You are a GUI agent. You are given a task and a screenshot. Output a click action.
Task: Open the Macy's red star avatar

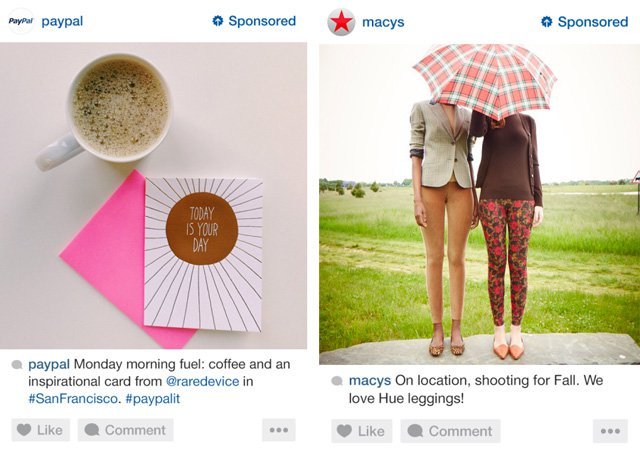(x=341, y=22)
